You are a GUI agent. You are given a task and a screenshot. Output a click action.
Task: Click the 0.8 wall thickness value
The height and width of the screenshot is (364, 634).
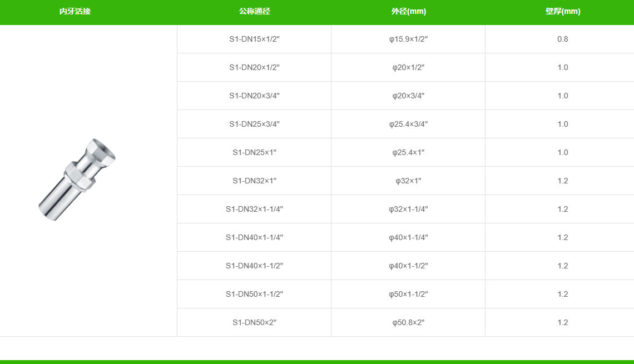562,39
